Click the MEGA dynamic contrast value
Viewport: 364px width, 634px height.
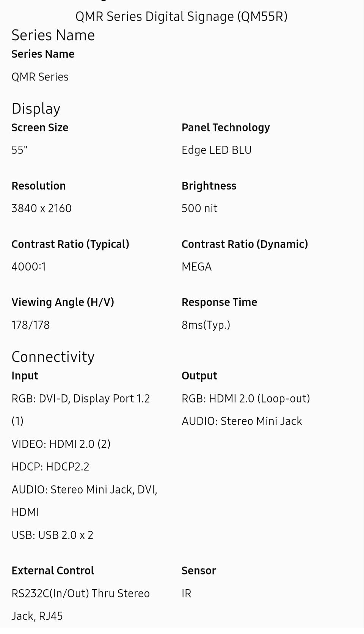click(x=196, y=267)
